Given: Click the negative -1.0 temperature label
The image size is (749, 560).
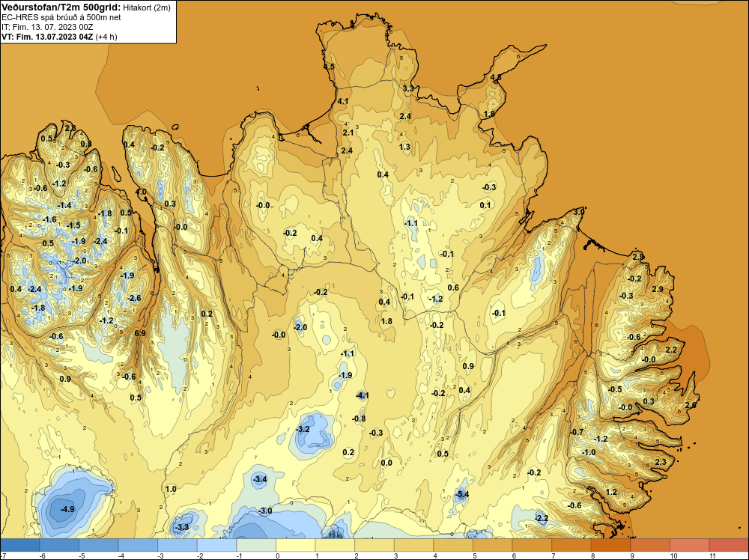Looking at the screenshot, I should pyautogui.click(x=589, y=452).
